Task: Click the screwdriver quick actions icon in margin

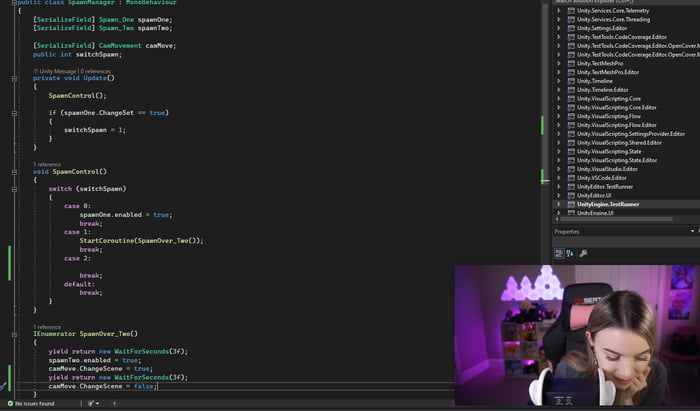Action: coord(4,386)
